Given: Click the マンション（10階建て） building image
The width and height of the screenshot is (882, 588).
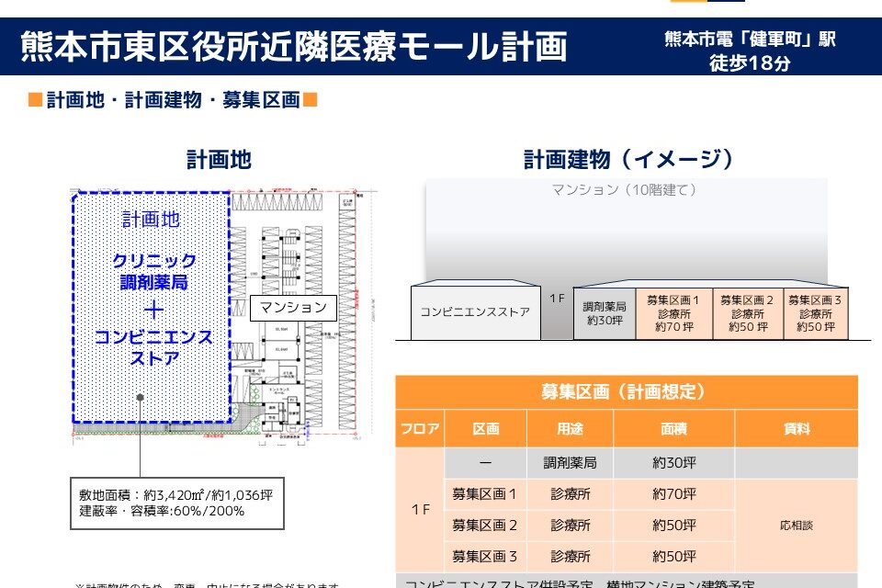Looking at the screenshot, I should [x=625, y=230].
